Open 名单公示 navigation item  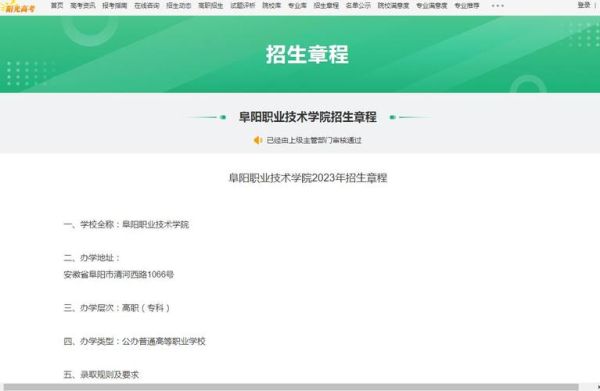coord(358,6)
